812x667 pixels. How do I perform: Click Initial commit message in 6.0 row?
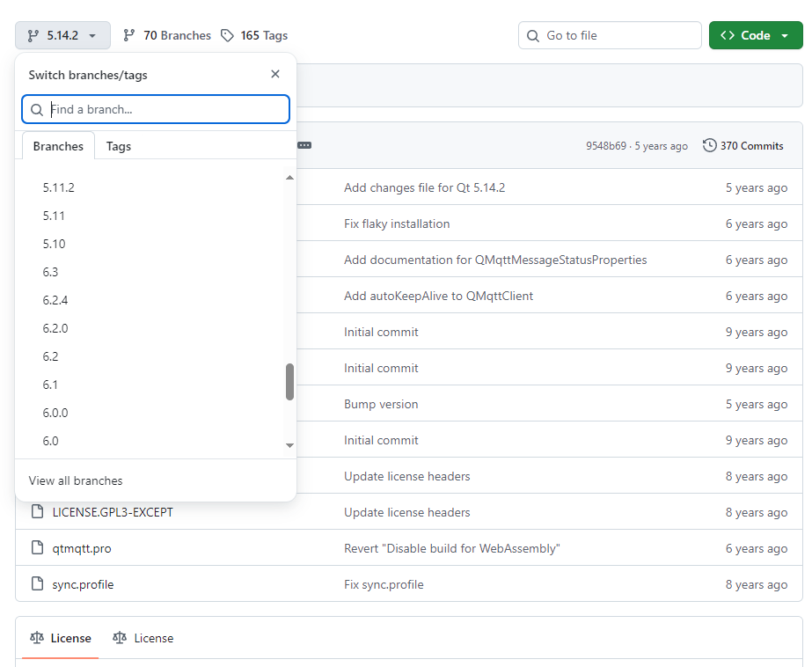381,440
